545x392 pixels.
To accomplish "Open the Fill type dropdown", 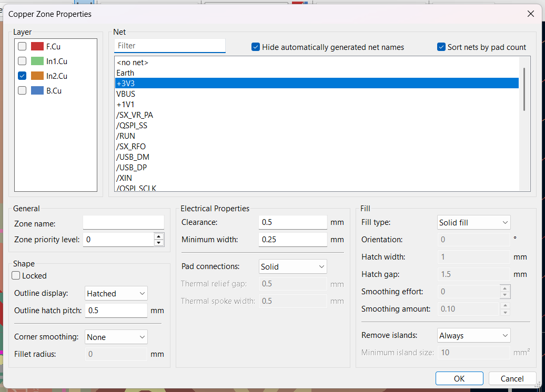I will (473, 223).
